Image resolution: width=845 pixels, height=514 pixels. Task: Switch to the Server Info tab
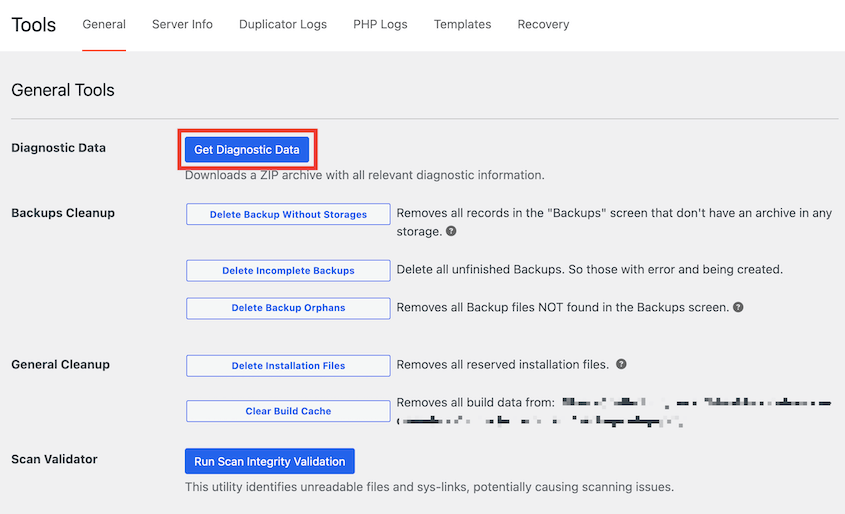[x=182, y=24]
